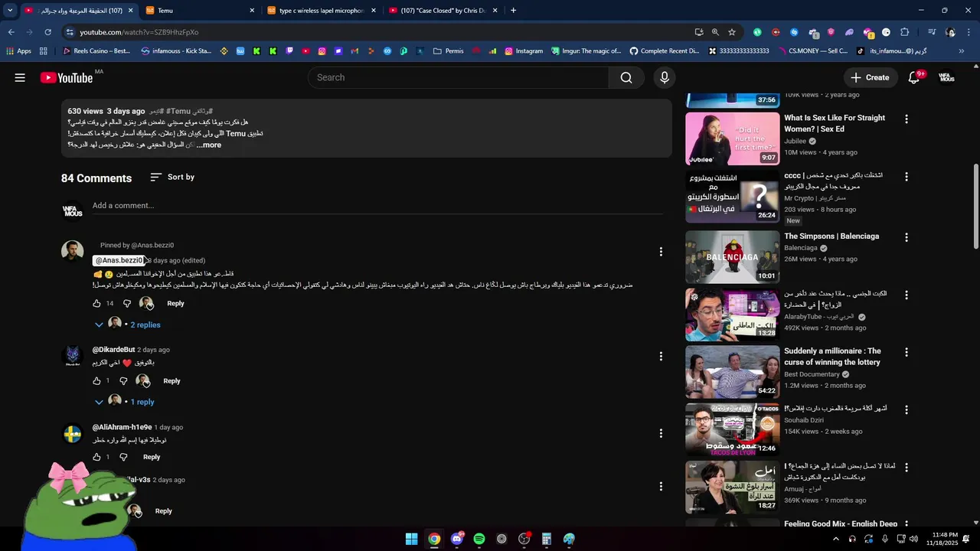
Task: Open the Gmail bookmark icon
Action: [x=354, y=51]
